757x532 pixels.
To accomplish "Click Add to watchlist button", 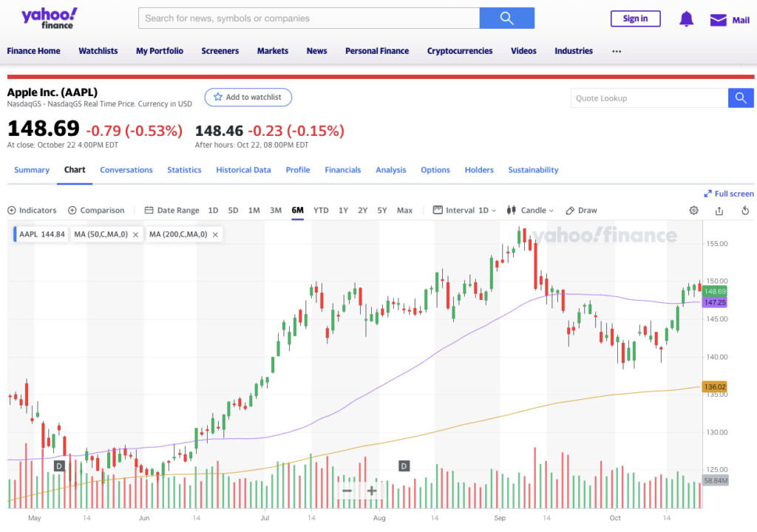I will (x=248, y=97).
